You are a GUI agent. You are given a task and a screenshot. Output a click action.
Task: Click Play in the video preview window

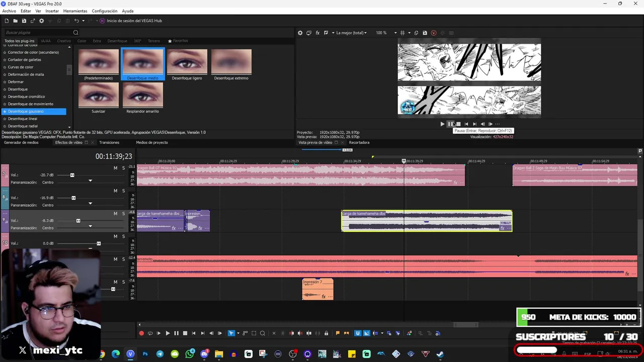coord(442,124)
